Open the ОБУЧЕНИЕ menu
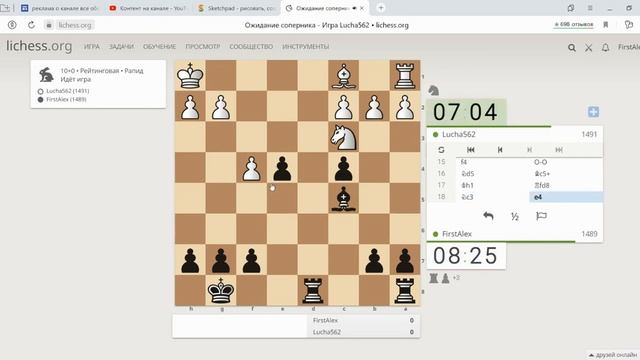Viewport: 640px width, 360px height. tap(160, 47)
